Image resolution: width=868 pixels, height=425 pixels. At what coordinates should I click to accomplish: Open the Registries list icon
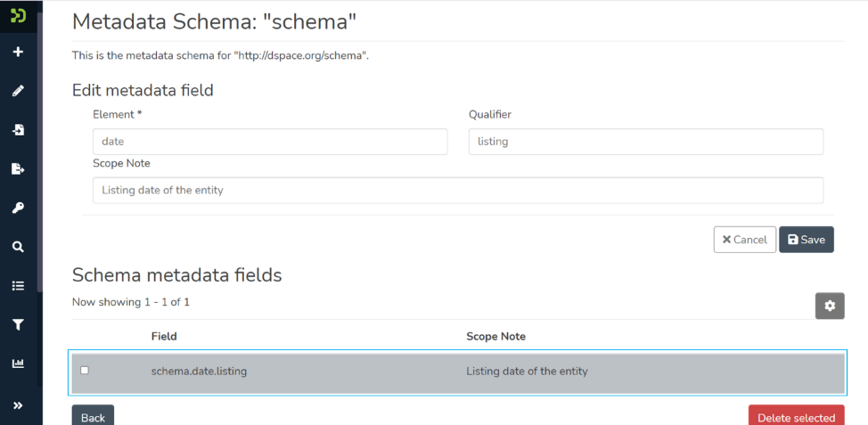point(18,286)
